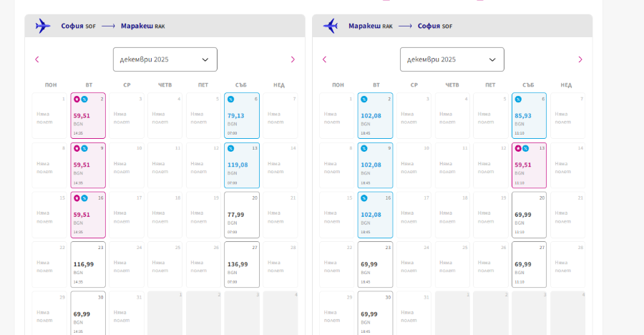The image size is (644, 335).
Task: Click the airplane icon beside София SOF departure header
Action: pos(43,26)
